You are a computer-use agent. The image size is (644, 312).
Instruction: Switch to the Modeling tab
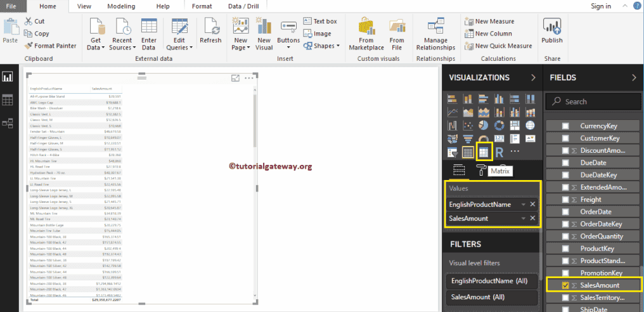pyautogui.click(x=121, y=6)
